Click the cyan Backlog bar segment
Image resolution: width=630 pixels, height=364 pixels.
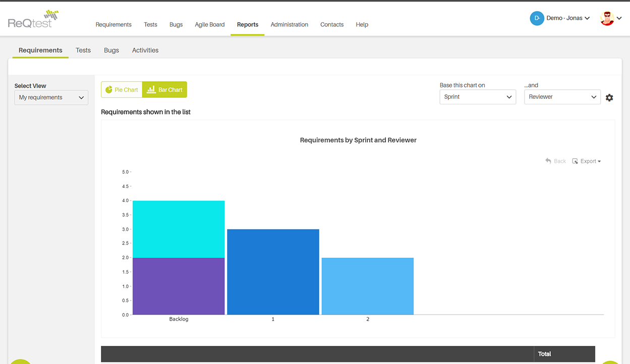[179, 229]
